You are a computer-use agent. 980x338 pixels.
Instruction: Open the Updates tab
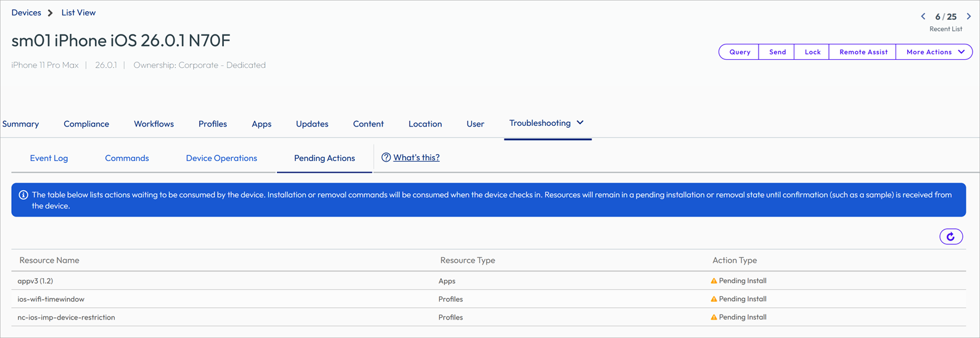(x=312, y=124)
